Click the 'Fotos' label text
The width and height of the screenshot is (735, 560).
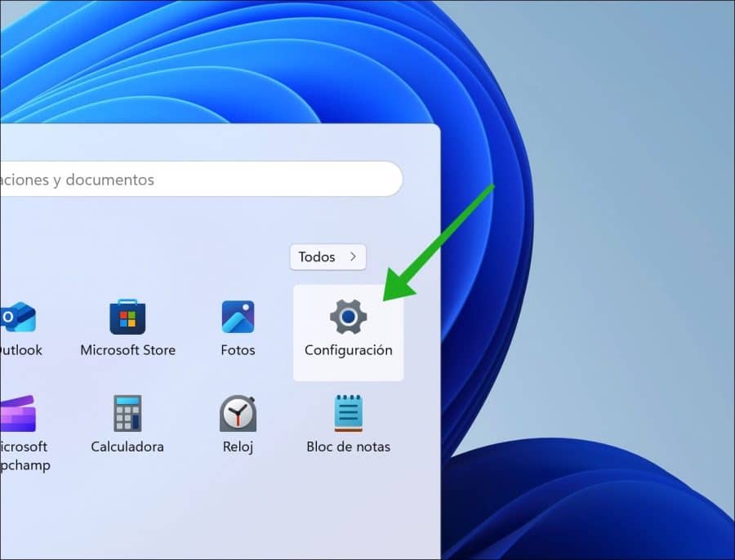[238, 349]
